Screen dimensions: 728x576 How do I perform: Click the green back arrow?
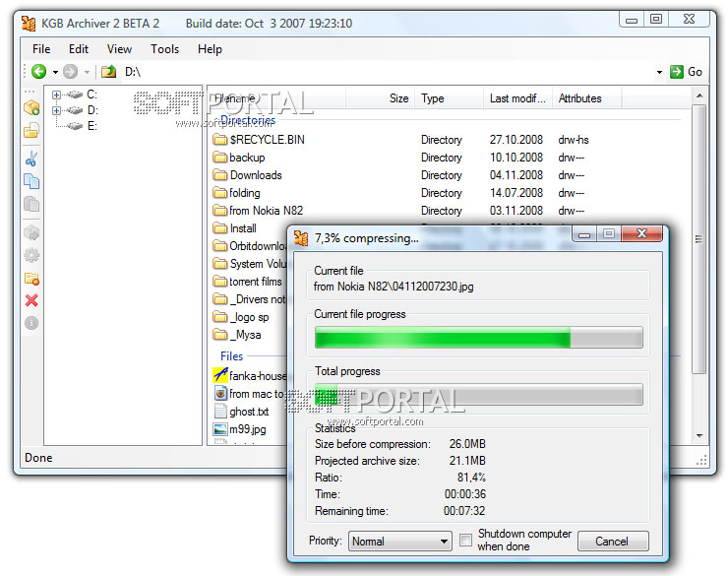(39, 72)
